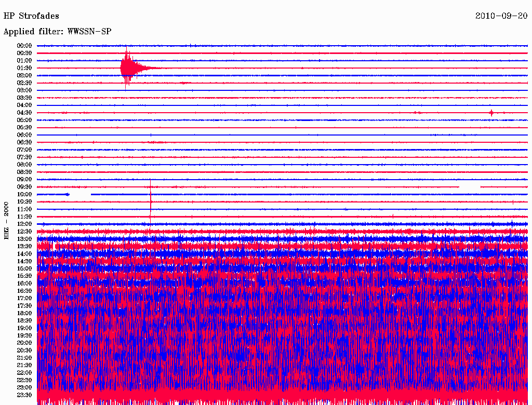The image size is (532, 405).
Task: Click the 08:00 time label
Action: (x=24, y=165)
